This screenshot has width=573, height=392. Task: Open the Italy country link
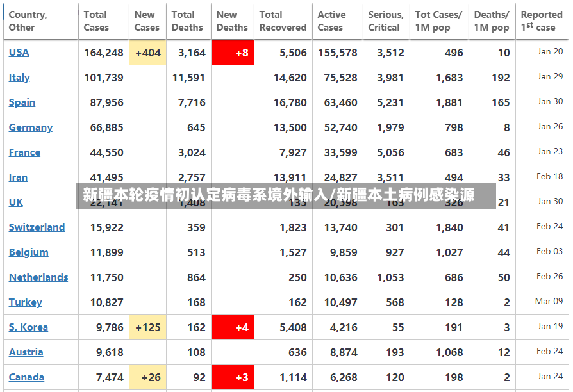19,78
